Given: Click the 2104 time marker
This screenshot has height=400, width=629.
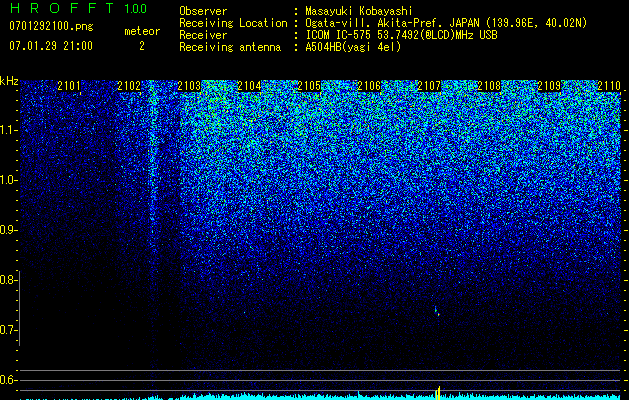Looking at the screenshot, I should pyautogui.click(x=249, y=86).
